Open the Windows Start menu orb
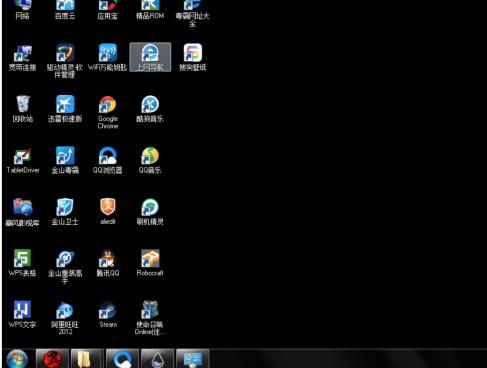This screenshot has width=487, height=368. pyautogui.click(x=17, y=359)
